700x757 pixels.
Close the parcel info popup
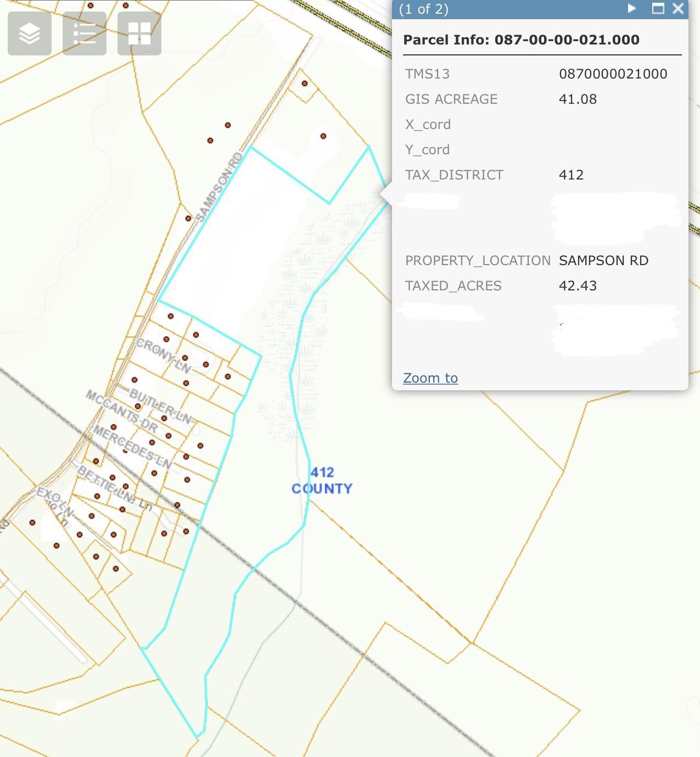click(679, 9)
